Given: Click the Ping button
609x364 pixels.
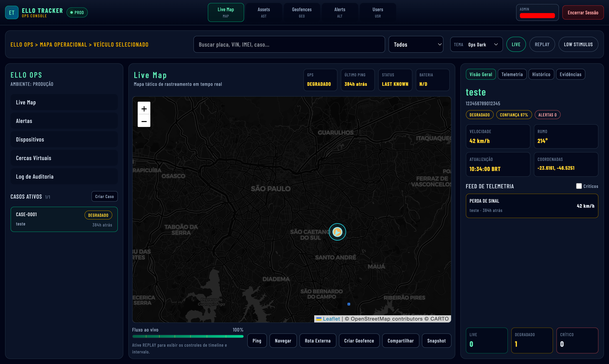Looking at the screenshot, I should (x=257, y=341).
